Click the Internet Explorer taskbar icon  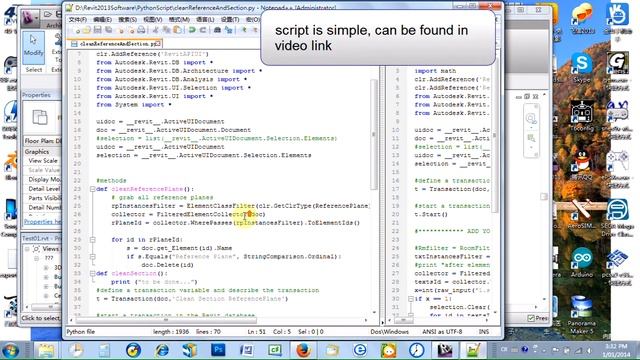pos(162,350)
